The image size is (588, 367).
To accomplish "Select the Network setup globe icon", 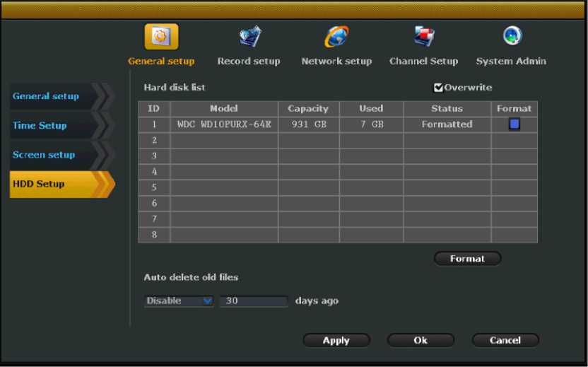I will click(x=336, y=37).
